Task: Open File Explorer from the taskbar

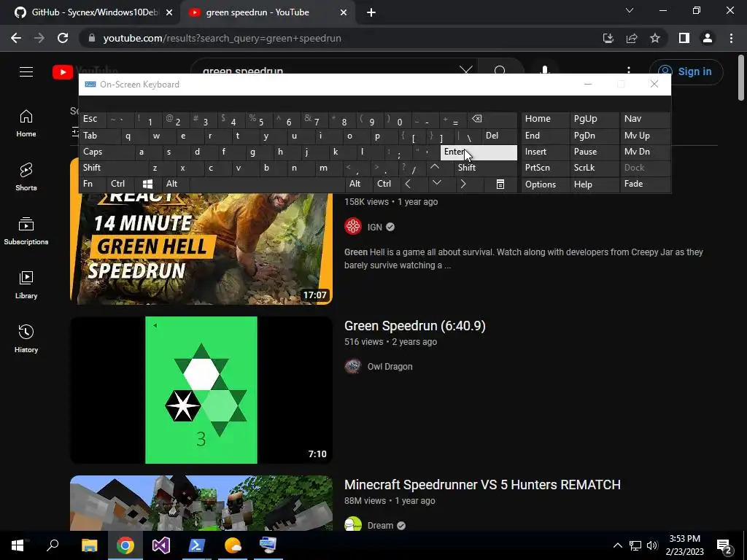Action: [89, 545]
